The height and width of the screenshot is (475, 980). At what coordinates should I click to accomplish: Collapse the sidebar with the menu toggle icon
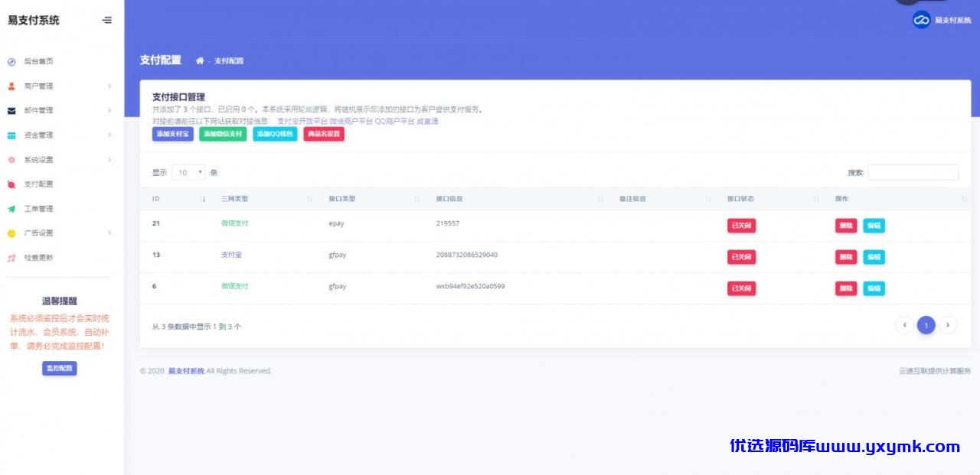click(107, 21)
